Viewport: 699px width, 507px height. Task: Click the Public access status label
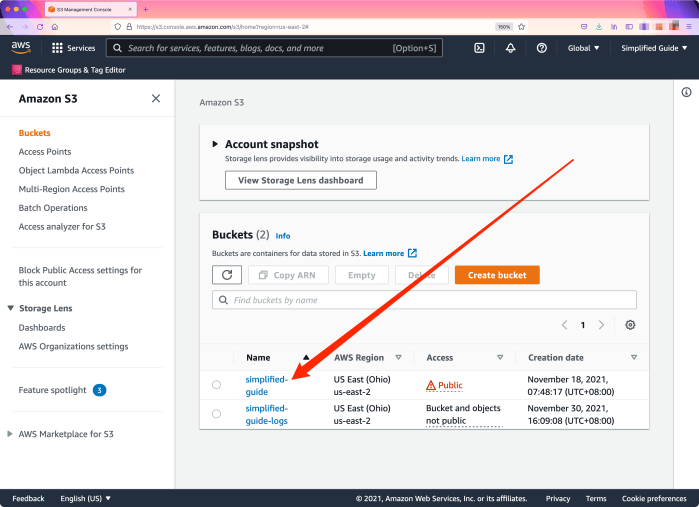450,385
